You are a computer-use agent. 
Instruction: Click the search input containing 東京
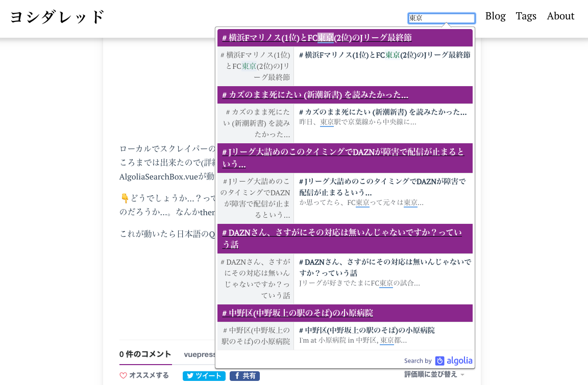coord(442,18)
